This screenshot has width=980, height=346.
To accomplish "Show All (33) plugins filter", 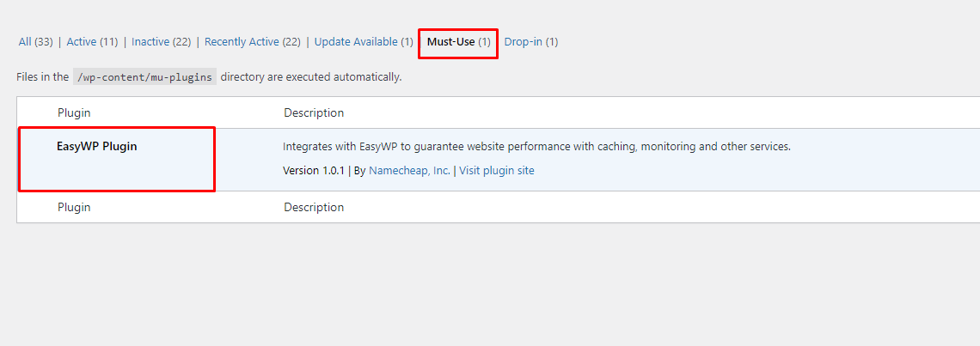I will [35, 42].
